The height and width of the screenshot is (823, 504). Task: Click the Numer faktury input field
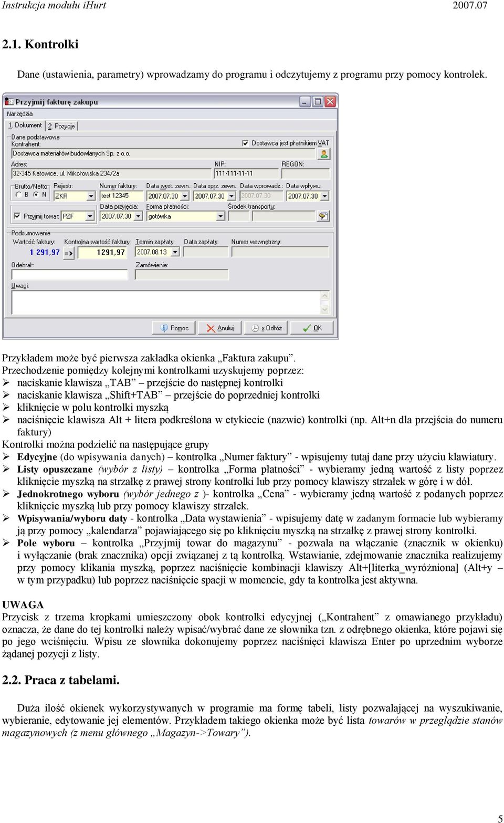coord(121,196)
